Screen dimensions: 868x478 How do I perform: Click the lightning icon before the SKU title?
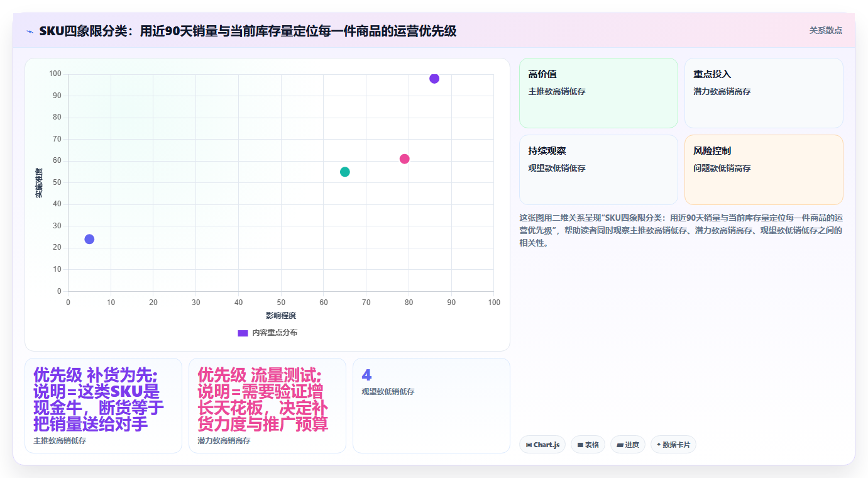(30, 31)
